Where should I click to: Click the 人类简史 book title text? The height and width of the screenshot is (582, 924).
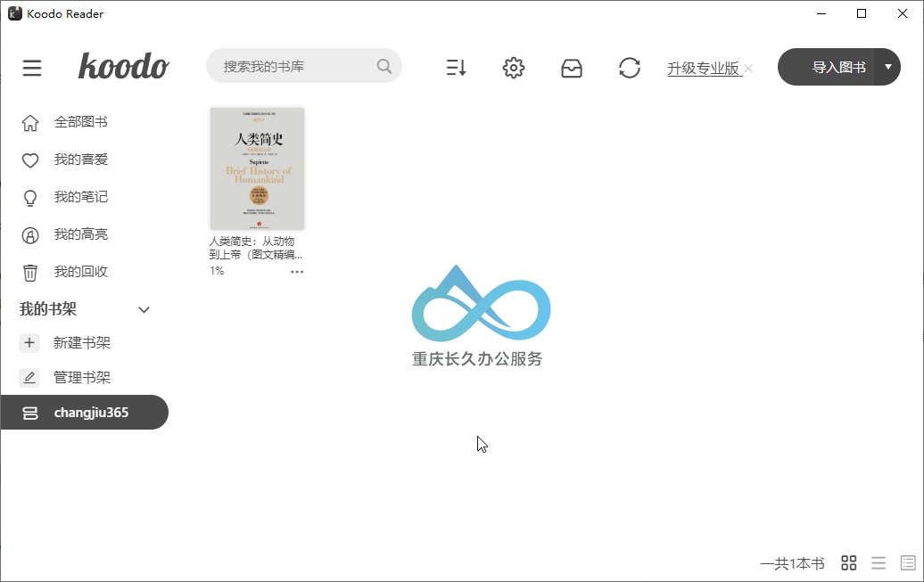tap(256, 248)
